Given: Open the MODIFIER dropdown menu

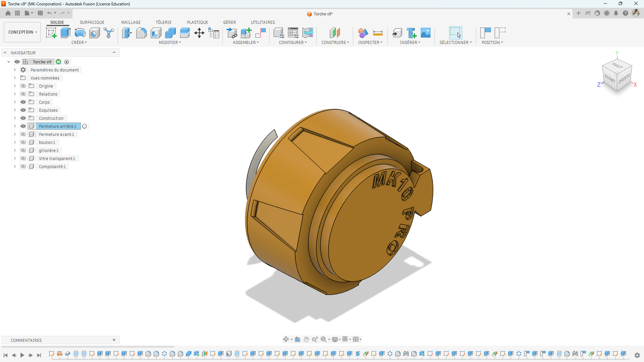Looking at the screenshot, I should tap(170, 43).
